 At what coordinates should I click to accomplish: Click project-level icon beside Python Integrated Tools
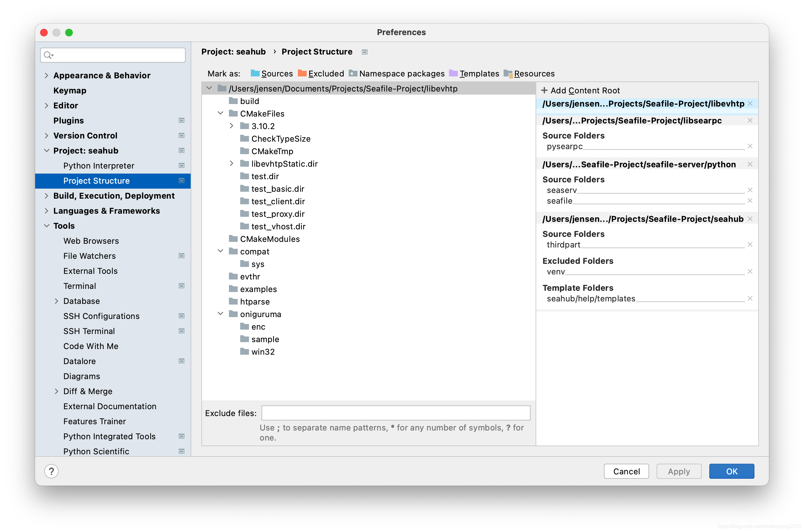point(182,436)
